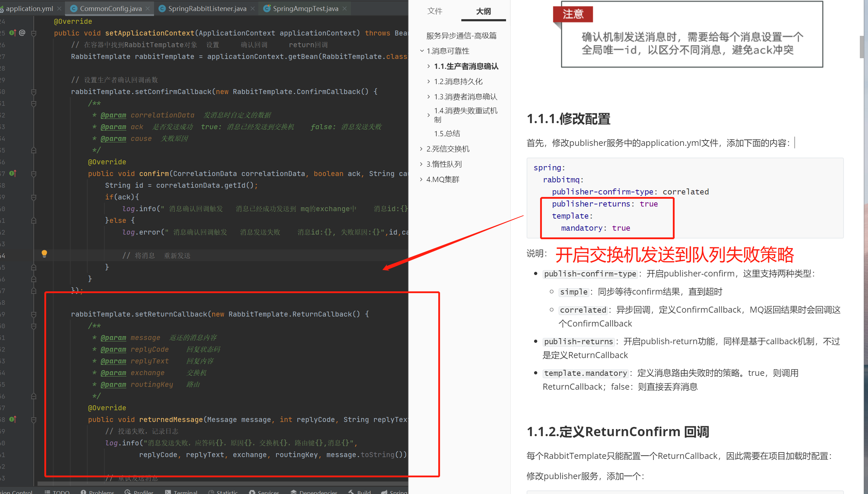Go to 1.5.总结 in the outline
Image resolution: width=868 pixels, height=494 pixels.
click(447, 133)
